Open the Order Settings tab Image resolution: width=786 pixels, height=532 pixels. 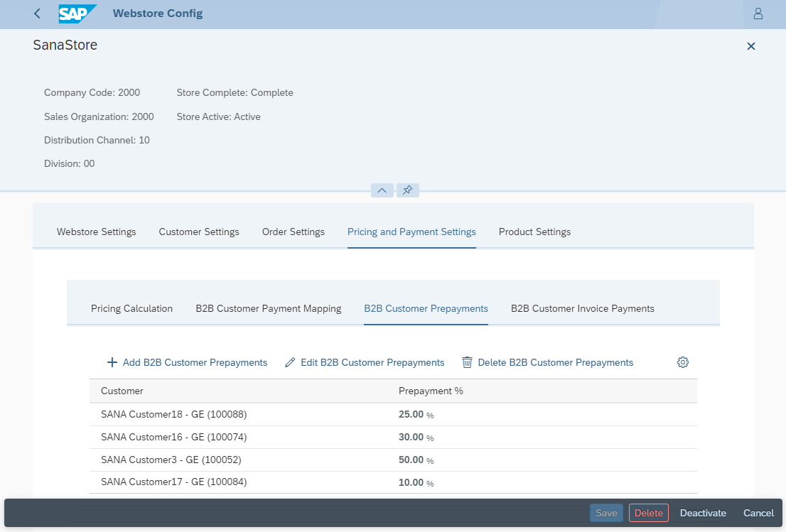tap(294, 232)
